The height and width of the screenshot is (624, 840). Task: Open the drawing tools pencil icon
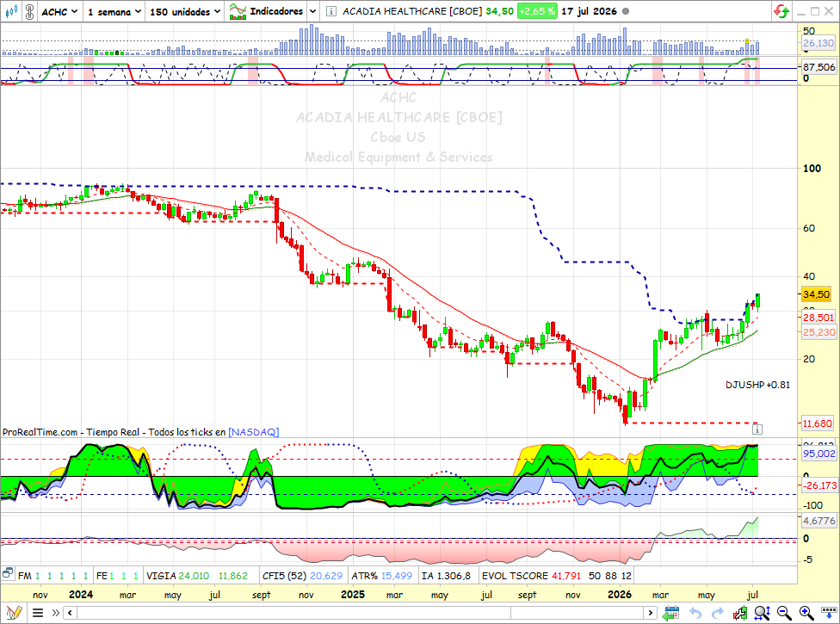(14, 612)
